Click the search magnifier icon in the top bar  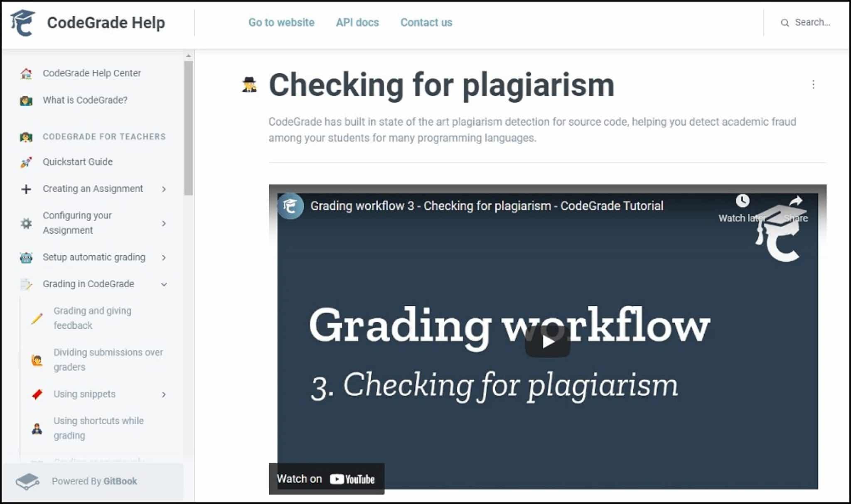click(x=785, y=22)
